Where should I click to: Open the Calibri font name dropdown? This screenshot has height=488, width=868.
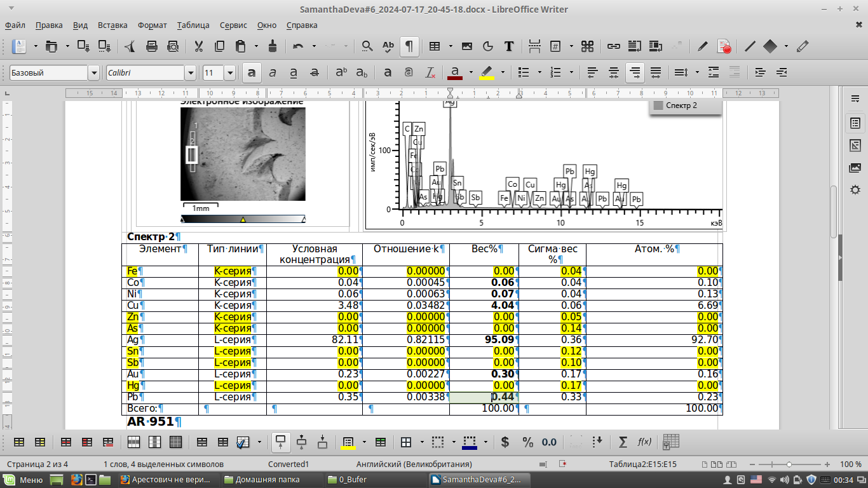pos(190,72)
